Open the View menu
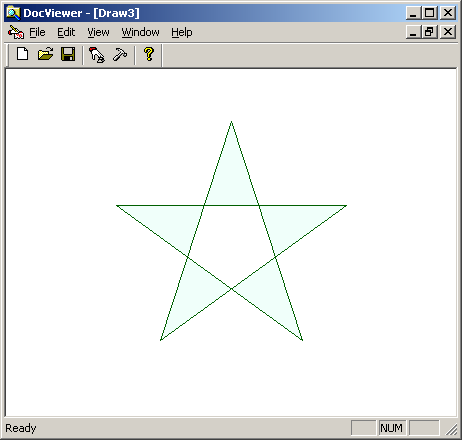The image size is (462, 440). [x=98, y=32]
